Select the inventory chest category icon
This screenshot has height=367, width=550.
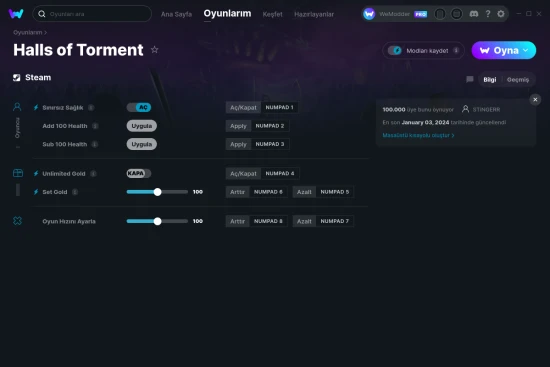pyautogui.click(x=18, y=173)
